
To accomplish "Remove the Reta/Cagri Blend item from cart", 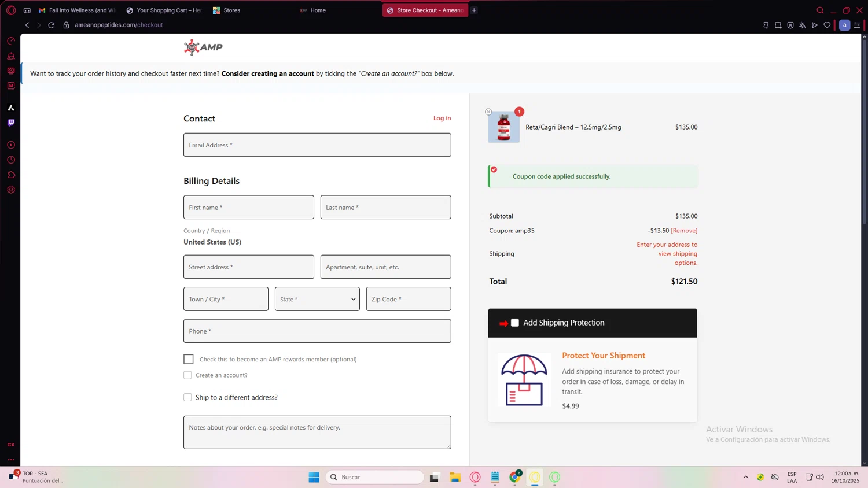I will pos(488,112).
